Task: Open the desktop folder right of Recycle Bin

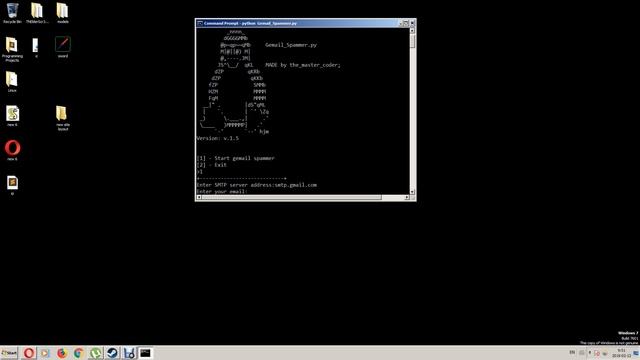Action: 37,12
